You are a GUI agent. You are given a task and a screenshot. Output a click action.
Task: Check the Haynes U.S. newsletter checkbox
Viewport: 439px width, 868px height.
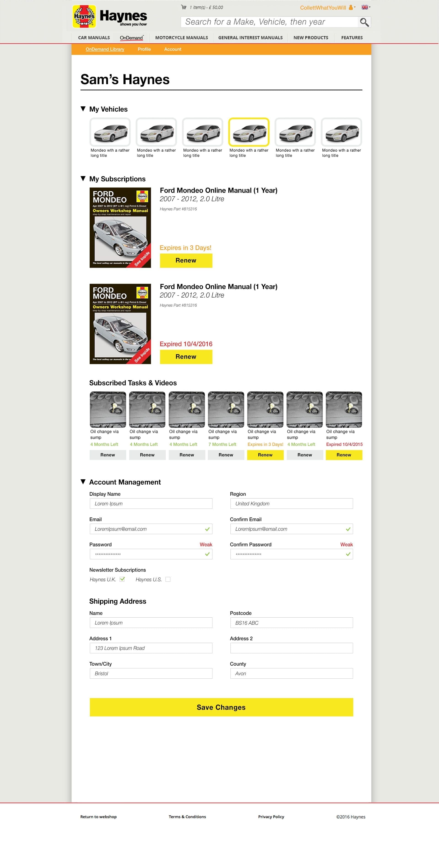[168, 579]
